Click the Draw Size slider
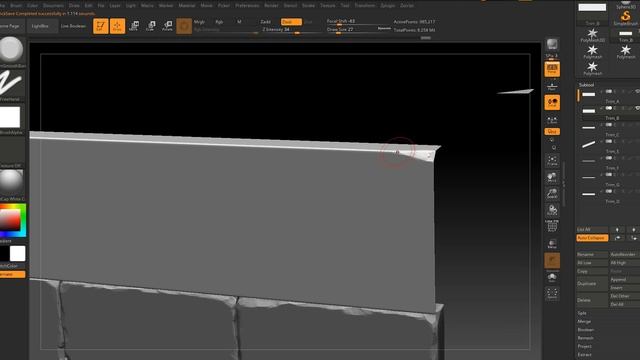This screenshot has width=640, height=360. [358, 30]
